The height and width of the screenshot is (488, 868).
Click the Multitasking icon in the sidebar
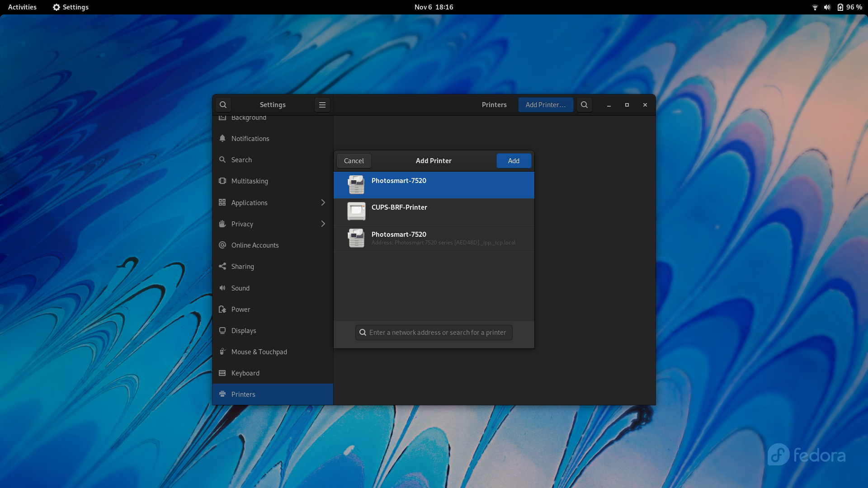(x=222, y=181)
